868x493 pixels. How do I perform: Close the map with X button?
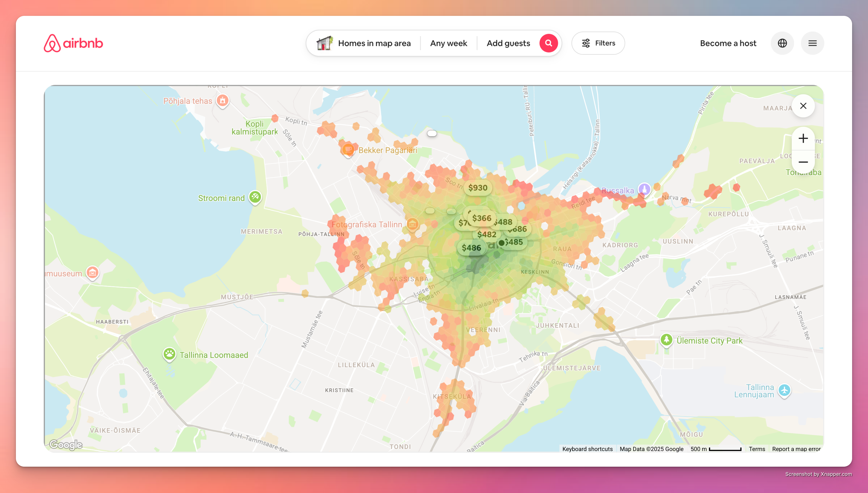pos(803,106)
